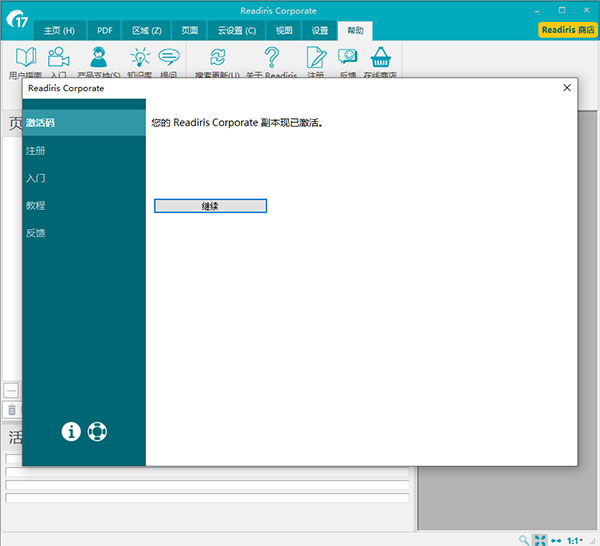Click the register pencil-and-page icon in ribbon
The height and width of the screenshot is (546, 600).
tap(316, 57)
